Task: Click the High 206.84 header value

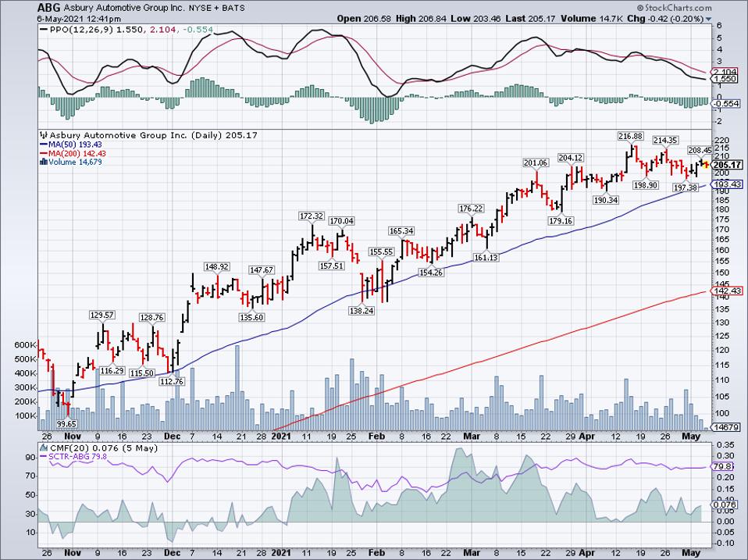Action: 421,19
